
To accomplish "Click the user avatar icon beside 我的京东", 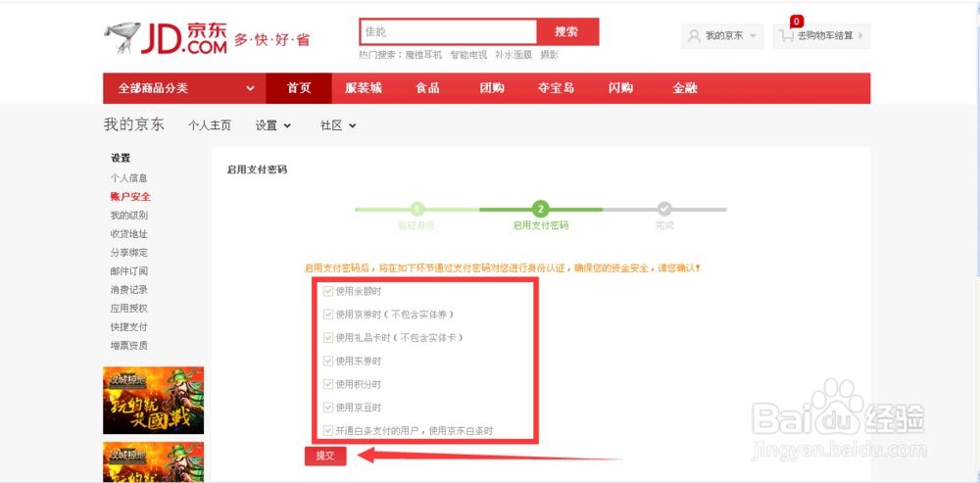I will 694,36.
